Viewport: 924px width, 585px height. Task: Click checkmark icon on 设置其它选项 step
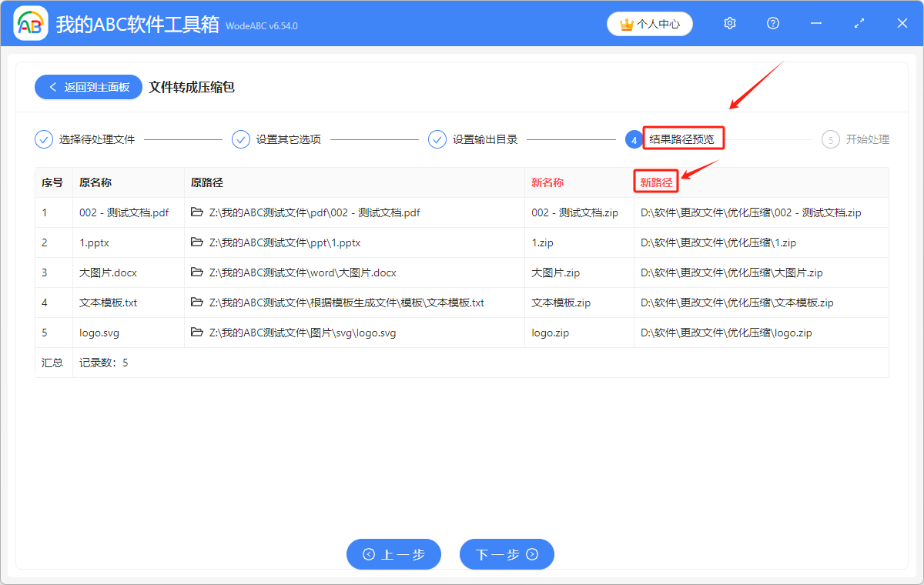tap(241, 139)
